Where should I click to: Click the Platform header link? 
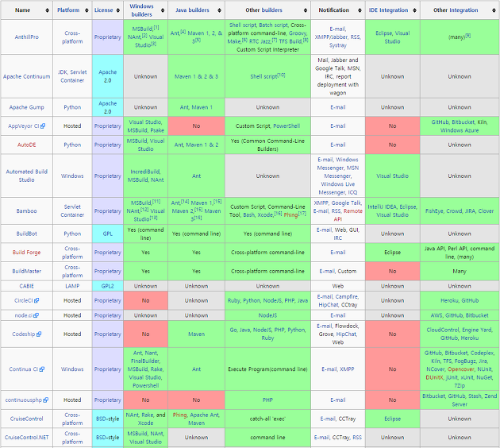[68, 10]
